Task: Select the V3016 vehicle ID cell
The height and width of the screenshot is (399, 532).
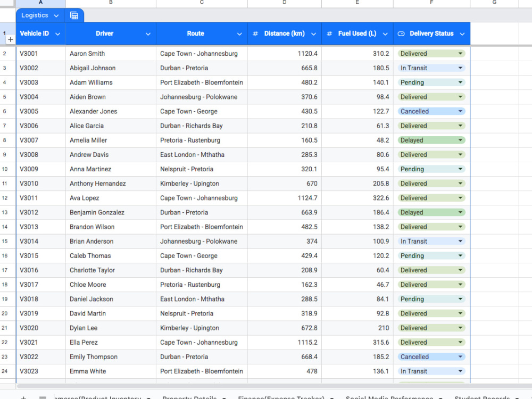Action: (x=41, y=270)
